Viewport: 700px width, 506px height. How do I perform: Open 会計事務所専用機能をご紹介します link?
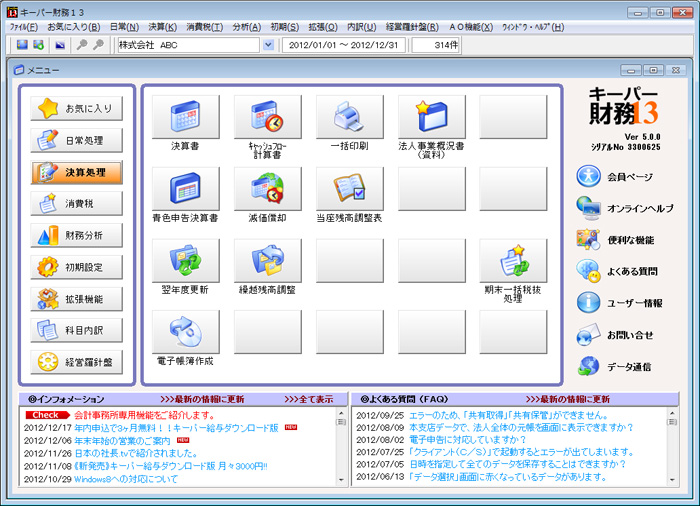pyautogui.click(x=145, y=415)
